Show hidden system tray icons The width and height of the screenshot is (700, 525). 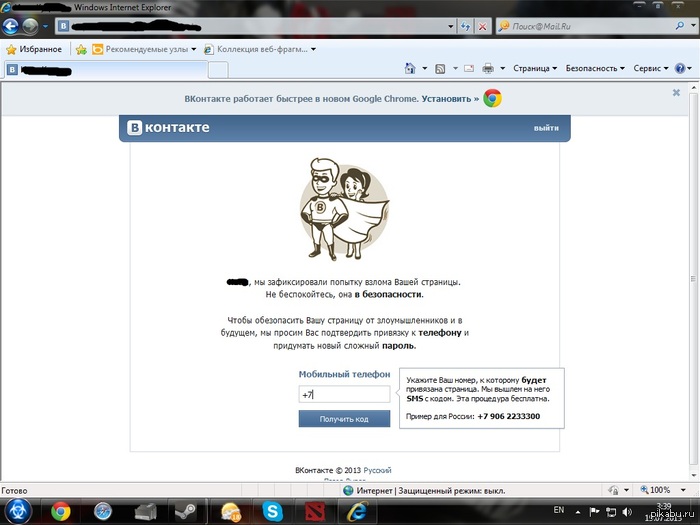(x=578, y=512)
